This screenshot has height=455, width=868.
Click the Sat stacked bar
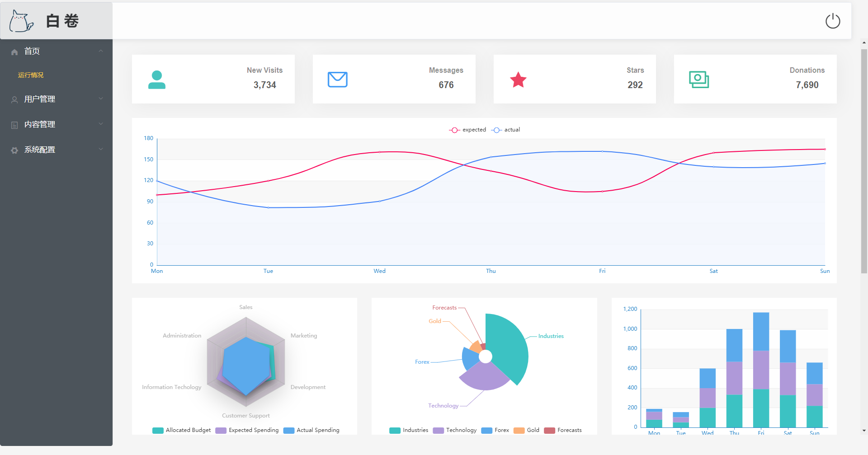[788, 379]
